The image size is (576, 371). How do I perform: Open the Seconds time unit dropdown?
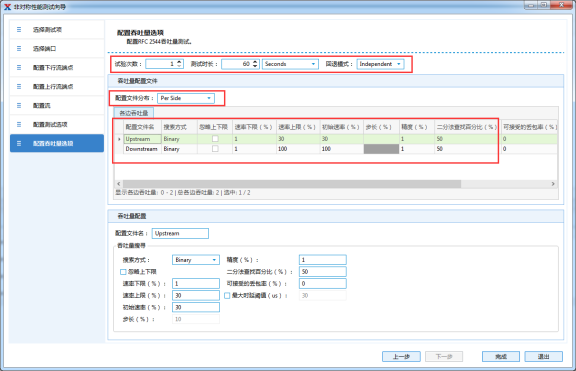[290, 64]
